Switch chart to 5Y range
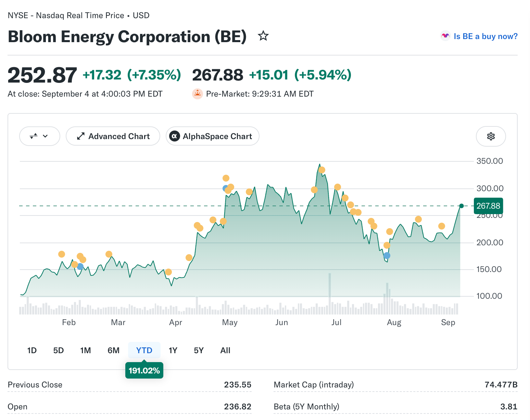 pos(199,350)
